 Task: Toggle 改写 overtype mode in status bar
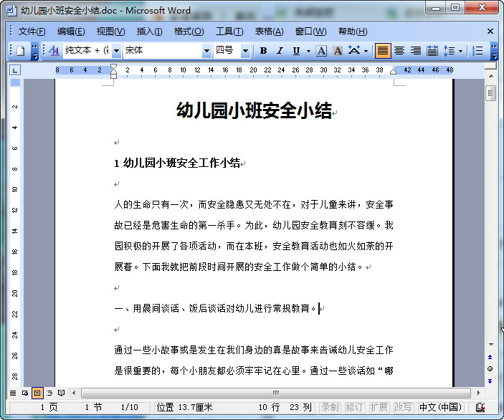coord(403,408)
